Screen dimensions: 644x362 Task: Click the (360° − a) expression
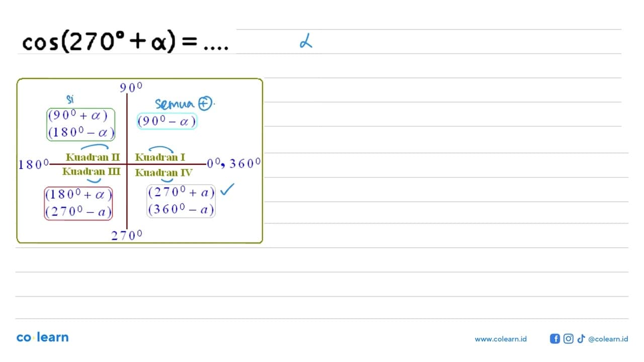181,209
